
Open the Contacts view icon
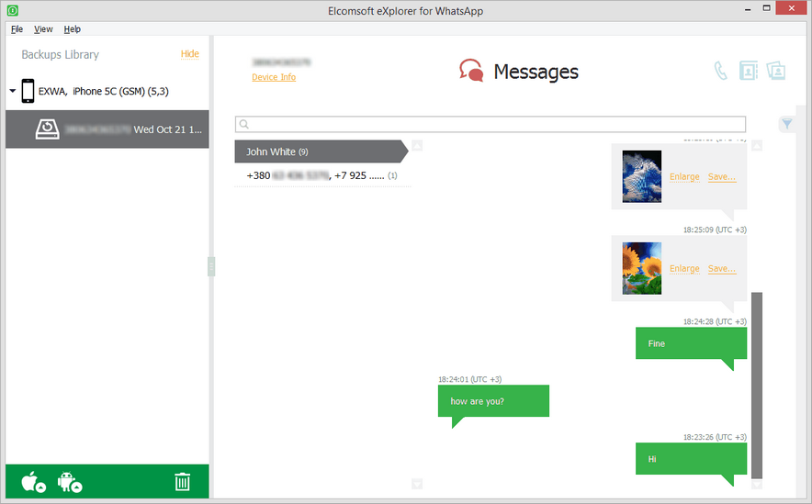pos(748,71)
